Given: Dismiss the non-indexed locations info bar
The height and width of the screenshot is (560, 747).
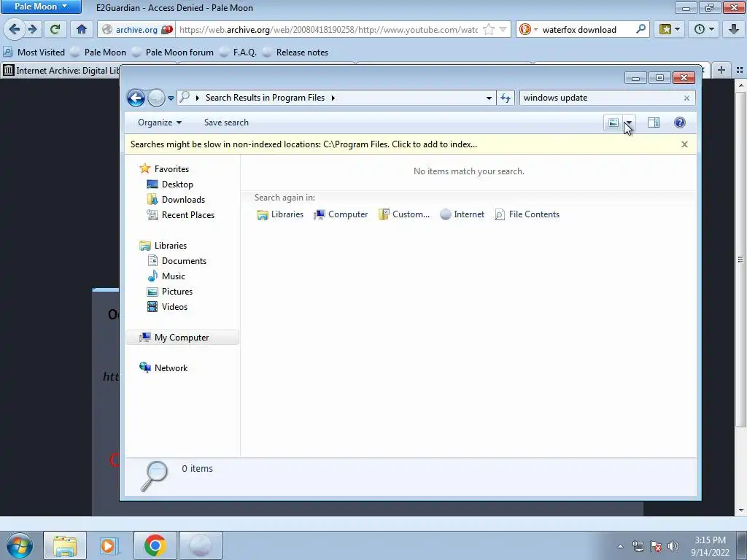Looking at the screenshot, I should (x=684, y=144).
